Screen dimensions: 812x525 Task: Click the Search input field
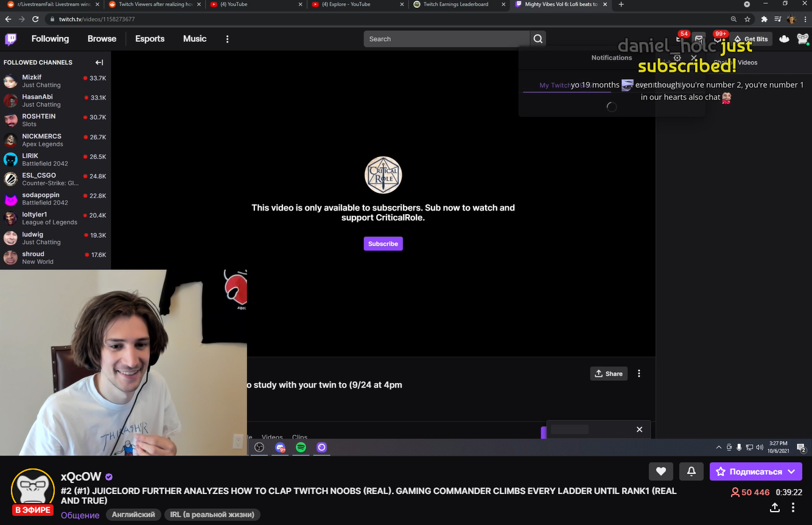coord(447,39)
